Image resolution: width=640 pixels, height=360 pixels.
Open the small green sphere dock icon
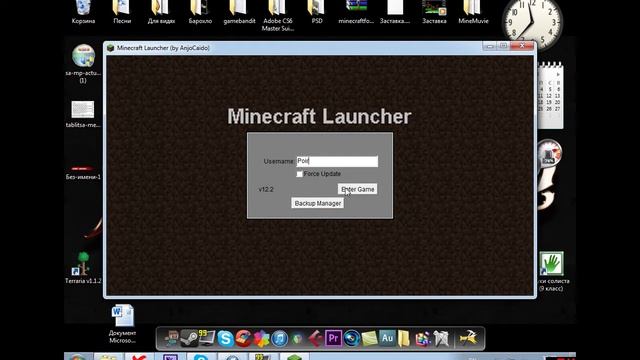pos(298,339)
